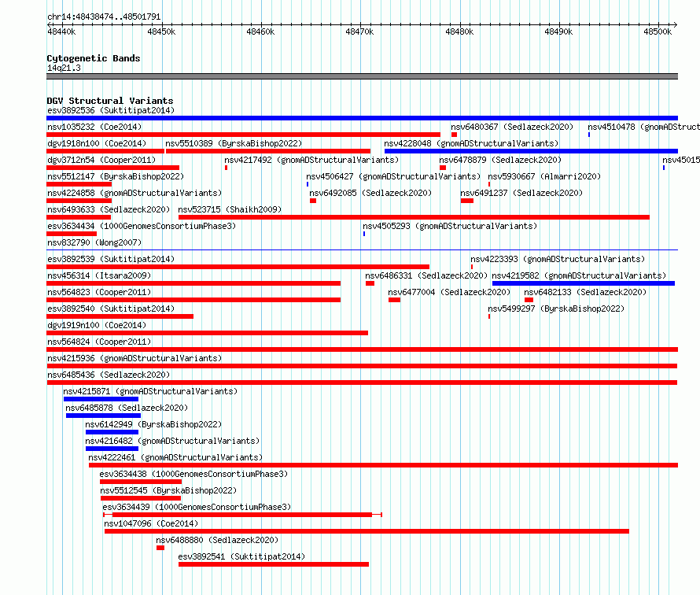Open nsv6493633 (Sedlazeck2020) label

point(109,209)
